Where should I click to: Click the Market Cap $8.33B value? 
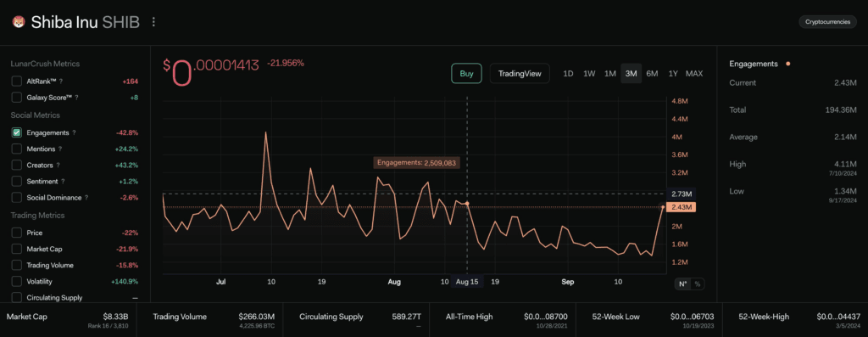coord(115,317)
